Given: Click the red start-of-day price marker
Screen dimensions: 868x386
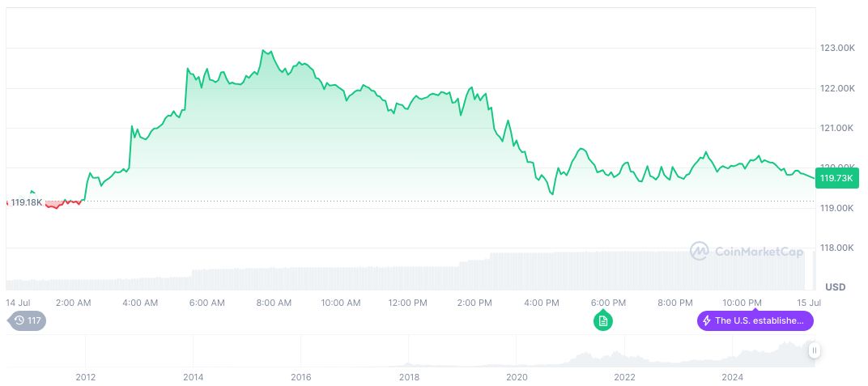Looking at the screenshot, I should (x=7, y=201).
